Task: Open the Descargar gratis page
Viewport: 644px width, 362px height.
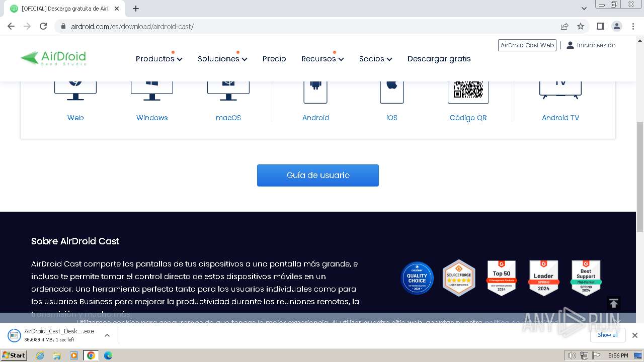Action: [439, 59]
